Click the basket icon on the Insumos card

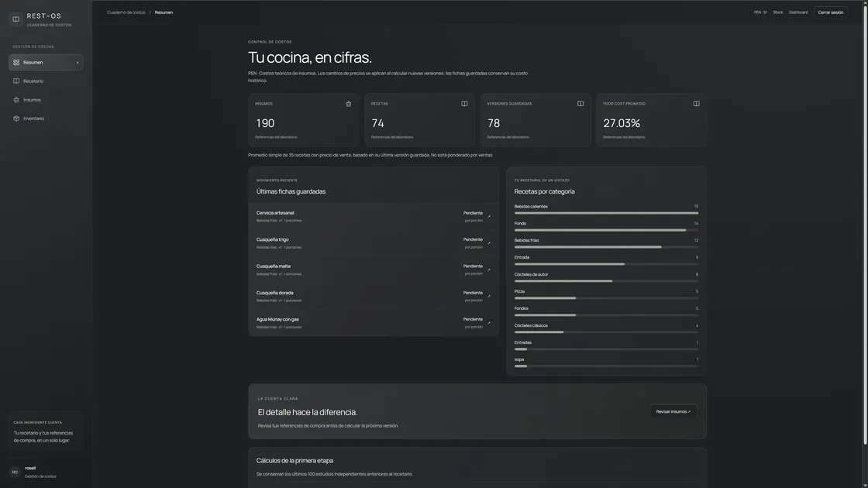pos(348,104)
